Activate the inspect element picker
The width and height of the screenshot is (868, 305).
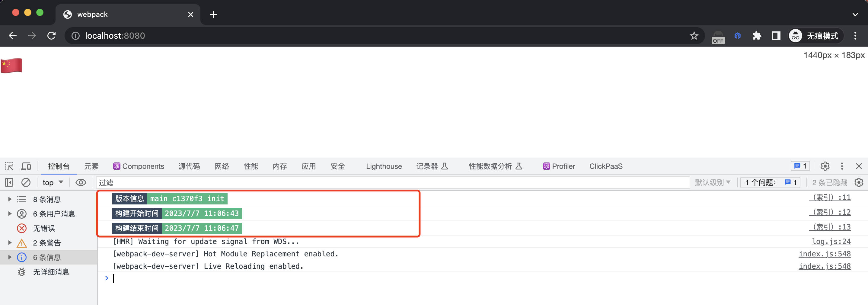point(9,166)
